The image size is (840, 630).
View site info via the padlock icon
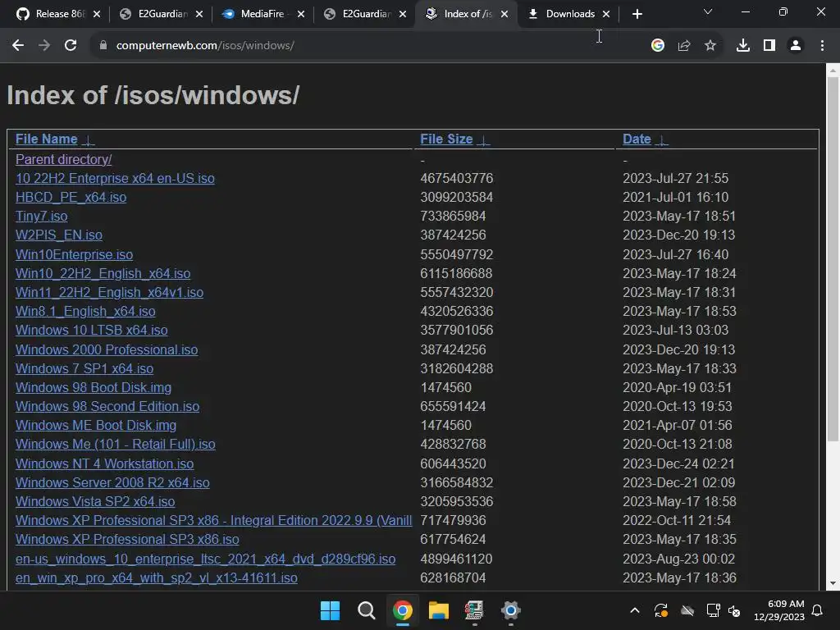coord(103,46)
